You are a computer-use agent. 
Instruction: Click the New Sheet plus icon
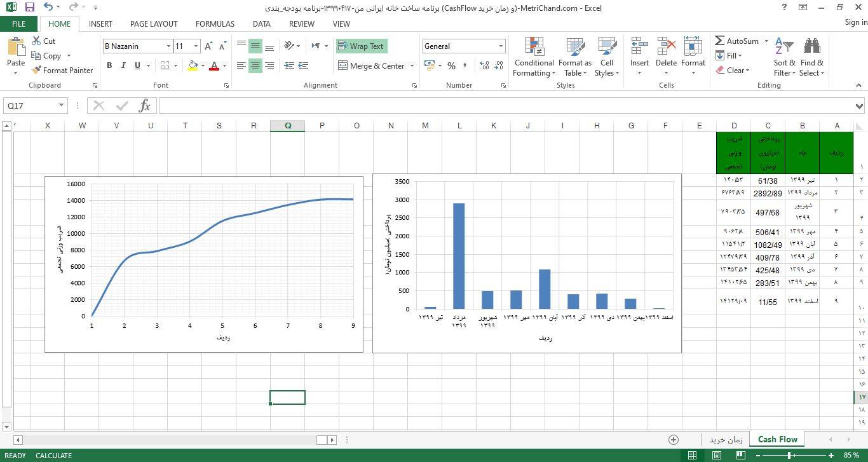674,440
